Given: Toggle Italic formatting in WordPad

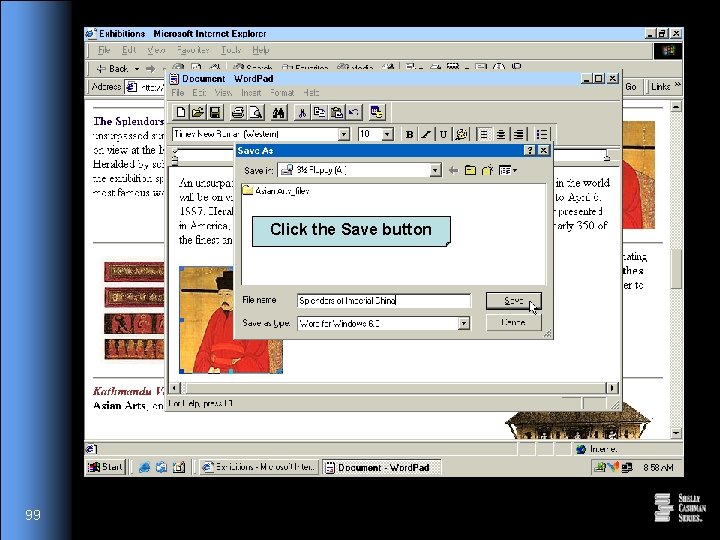Looking at the screenshot, I should [426, 134].
